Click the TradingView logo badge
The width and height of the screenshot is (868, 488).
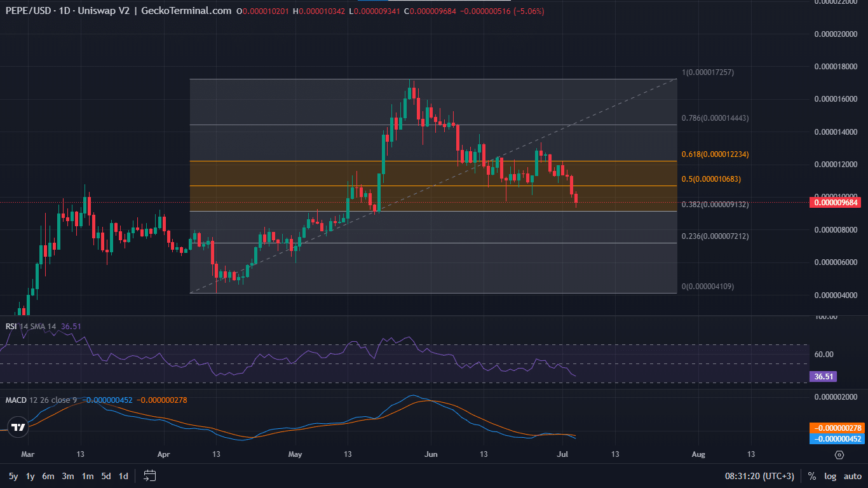18,427
